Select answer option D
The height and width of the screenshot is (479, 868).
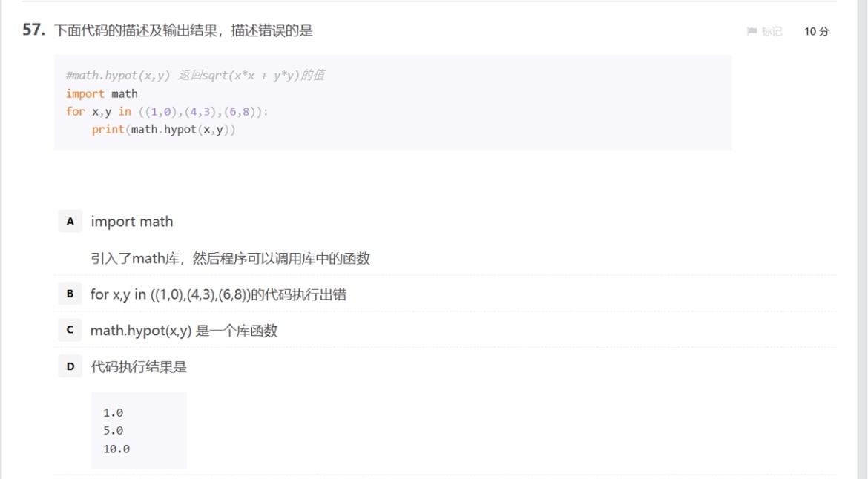coord(70,366)
